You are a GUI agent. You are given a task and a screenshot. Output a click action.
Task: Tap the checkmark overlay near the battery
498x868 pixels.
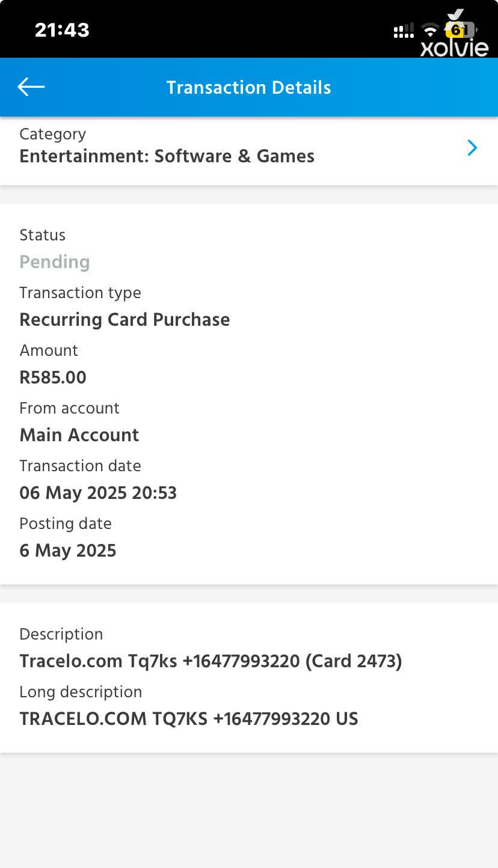point(455,16)
